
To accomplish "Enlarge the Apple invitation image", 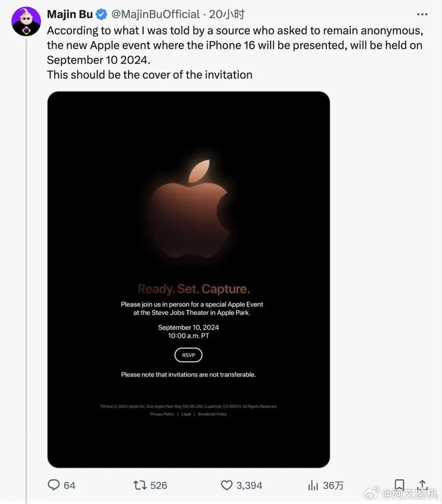I will 189,279.
